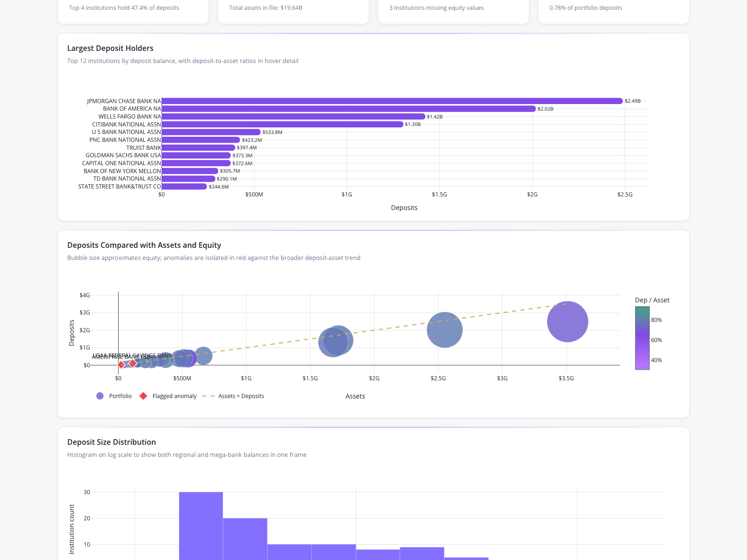Click the $397.4M value label
Image resolution: width=747 pixels, height=560 pixels.
pos(247,147)
